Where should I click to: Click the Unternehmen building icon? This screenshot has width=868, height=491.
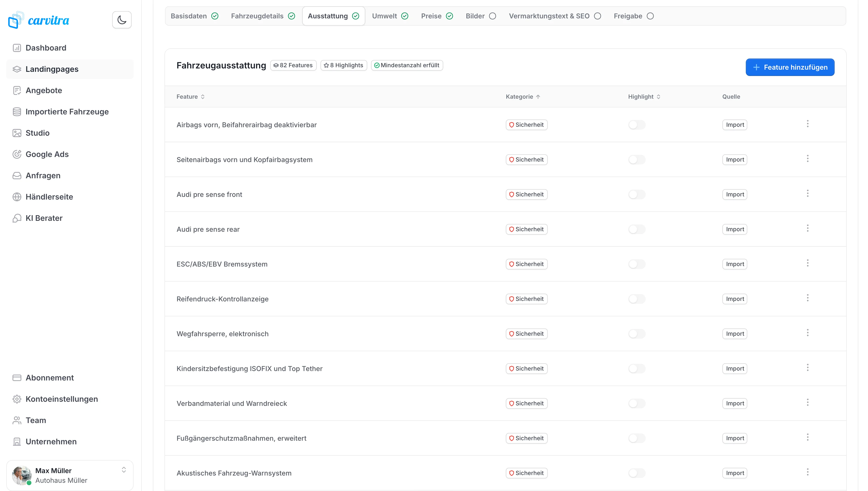[x=17, y=441]
